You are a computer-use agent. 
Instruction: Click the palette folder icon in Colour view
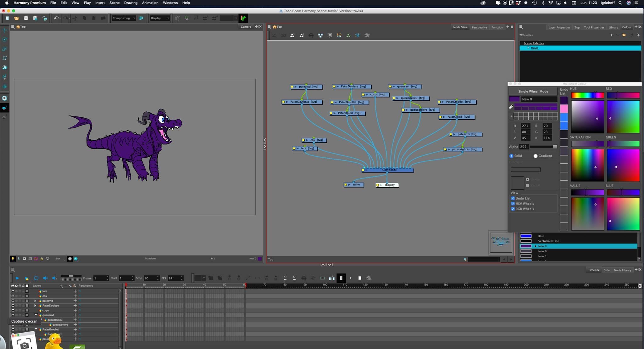(624, 35)
